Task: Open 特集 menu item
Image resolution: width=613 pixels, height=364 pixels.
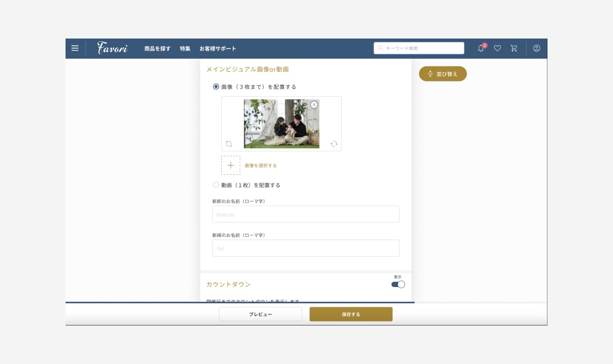Action: point(185,49)
